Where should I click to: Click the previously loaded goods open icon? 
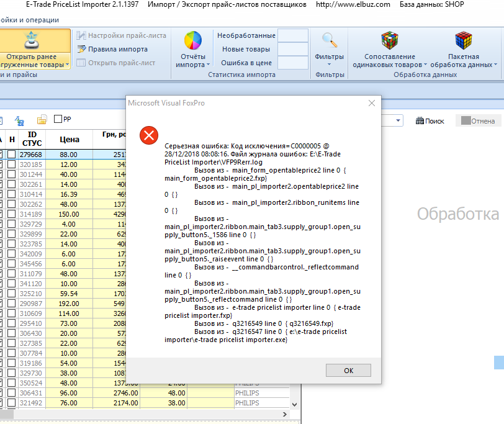point(32,40)
